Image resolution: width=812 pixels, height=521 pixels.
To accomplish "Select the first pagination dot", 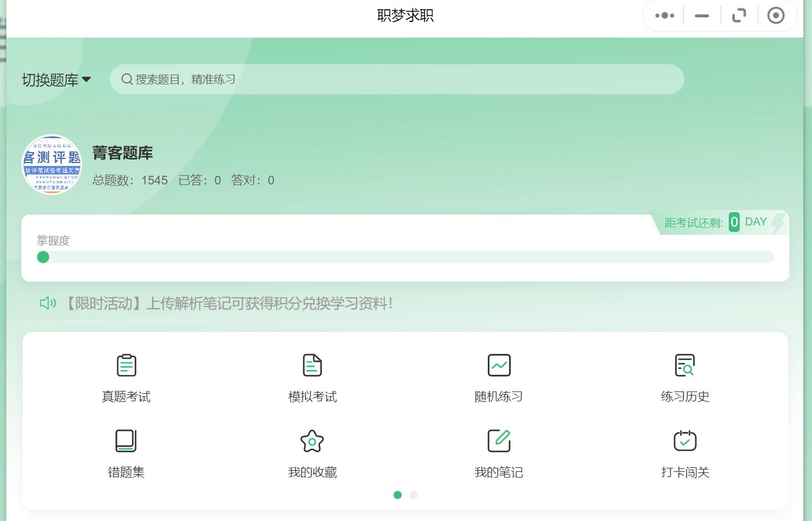I will tap(398, 495).
